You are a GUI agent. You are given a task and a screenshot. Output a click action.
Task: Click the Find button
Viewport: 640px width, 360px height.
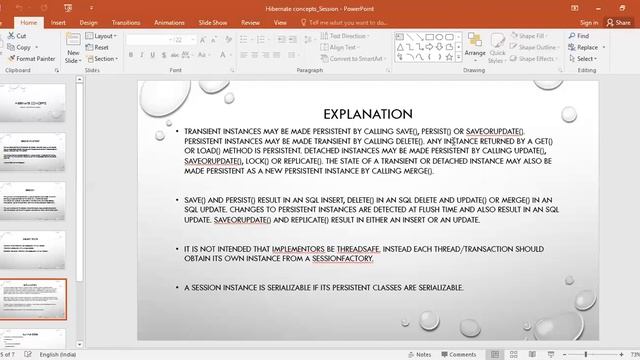579,36
